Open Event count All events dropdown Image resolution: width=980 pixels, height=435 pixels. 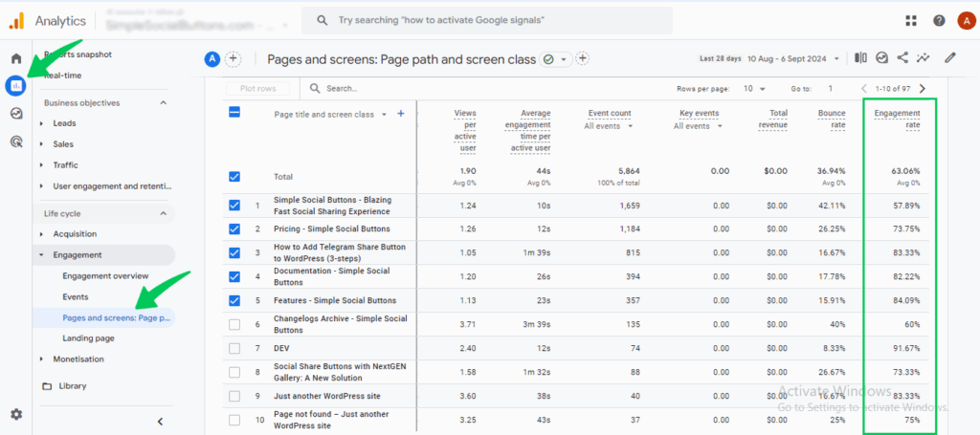click(x=609, y=126)
